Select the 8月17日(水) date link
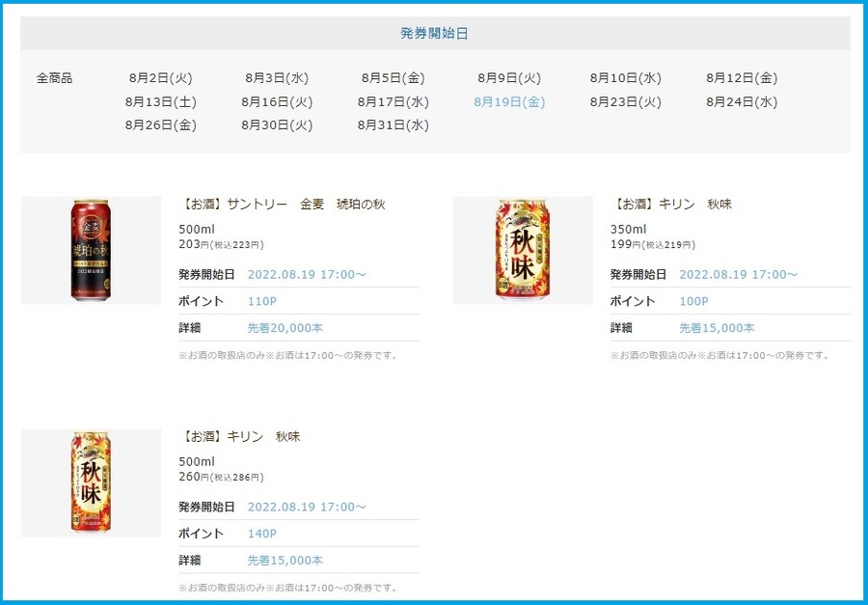The height and width of the screenshot is (605, 868). [393, 102]
